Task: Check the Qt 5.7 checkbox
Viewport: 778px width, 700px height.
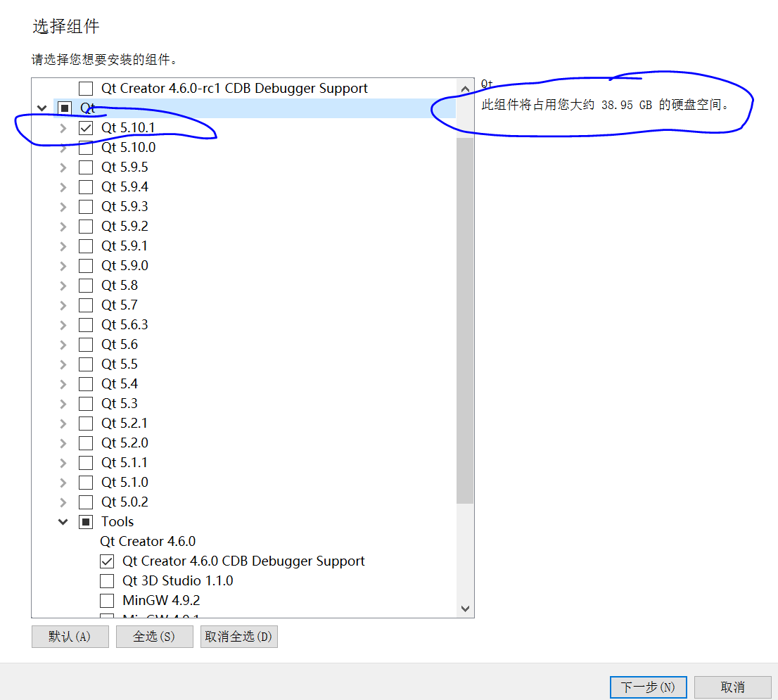Action: tap(86, 305)
